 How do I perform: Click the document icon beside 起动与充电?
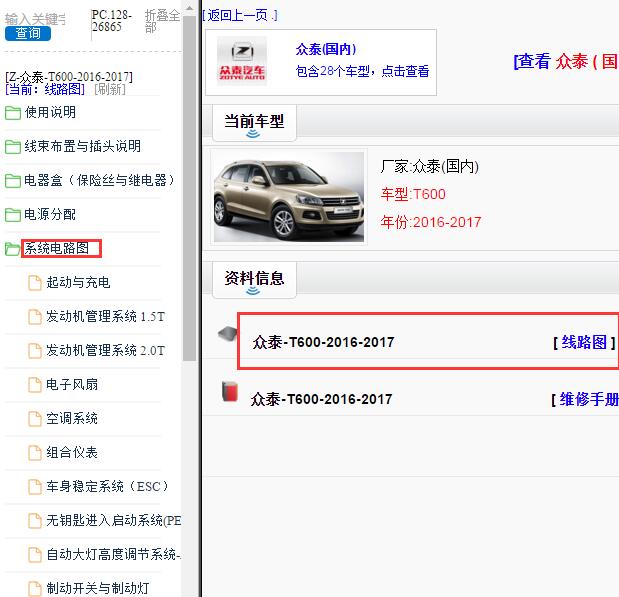pos(35,283)
